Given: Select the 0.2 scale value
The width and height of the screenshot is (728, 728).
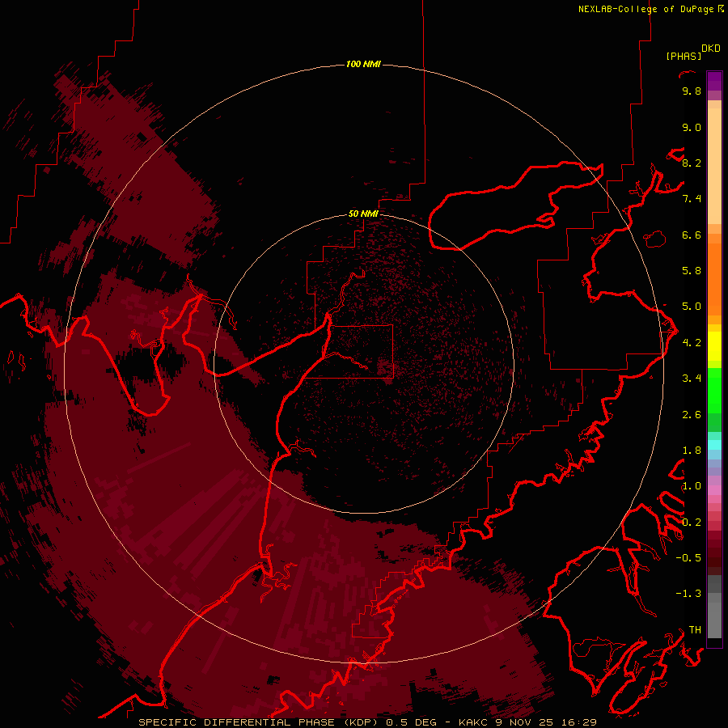Looking at the screenshot, I should [692, 523].
